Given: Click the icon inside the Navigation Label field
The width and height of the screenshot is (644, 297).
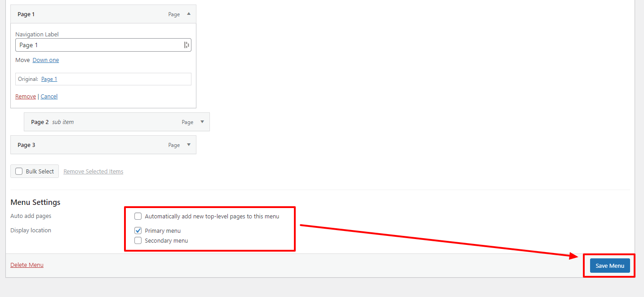Looking at the screenshot, I should point(187,44).
